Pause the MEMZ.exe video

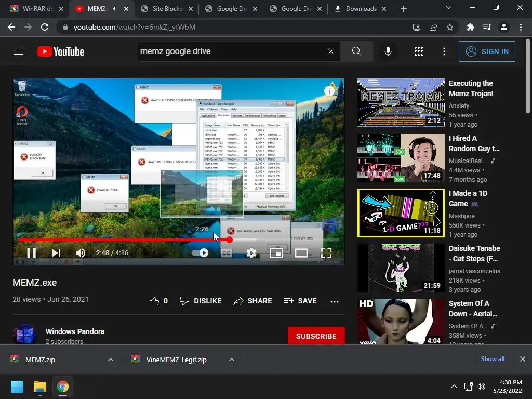[x=32, y=253]
